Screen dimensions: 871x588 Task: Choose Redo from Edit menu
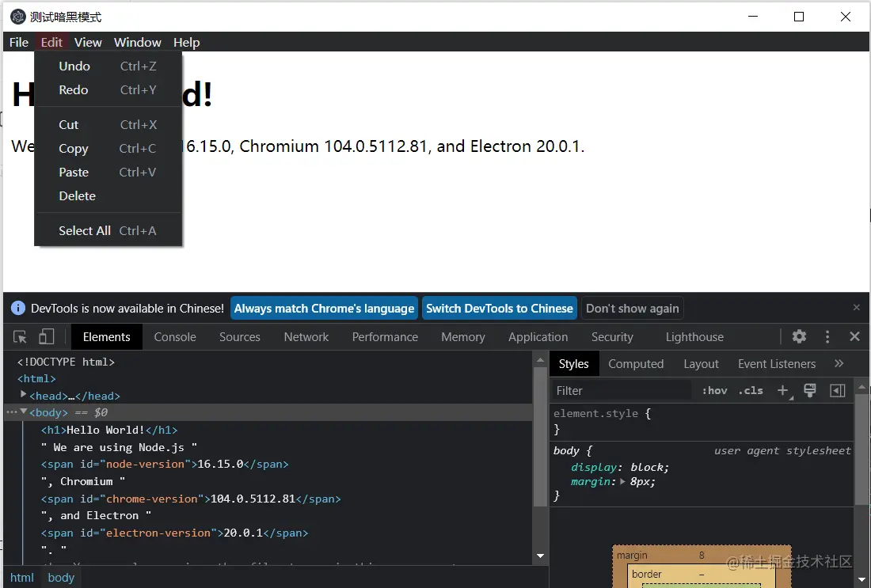[x=108, y=90]
